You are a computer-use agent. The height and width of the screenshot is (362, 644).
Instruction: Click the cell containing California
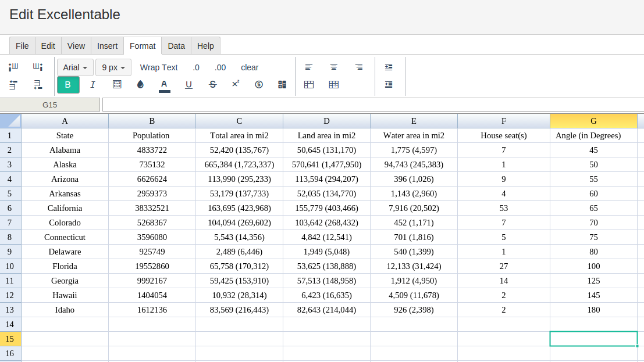(65, 208)
